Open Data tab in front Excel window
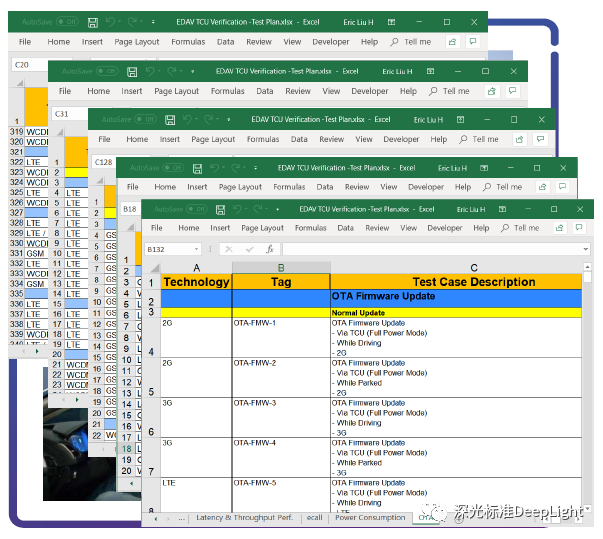The width and height of the screenshot is (603, 539). click(345, 228)
